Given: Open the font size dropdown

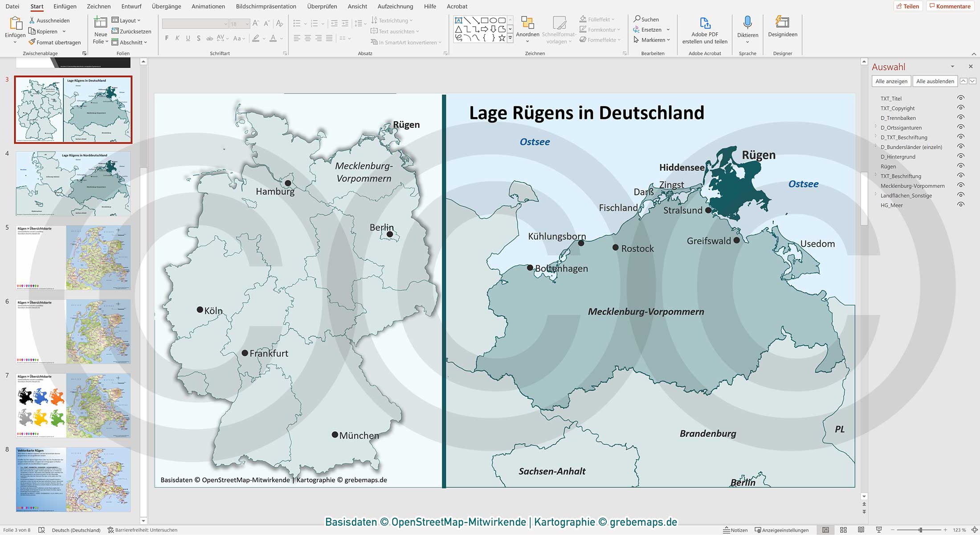Looking at the screenshot, I should [248, 24].
